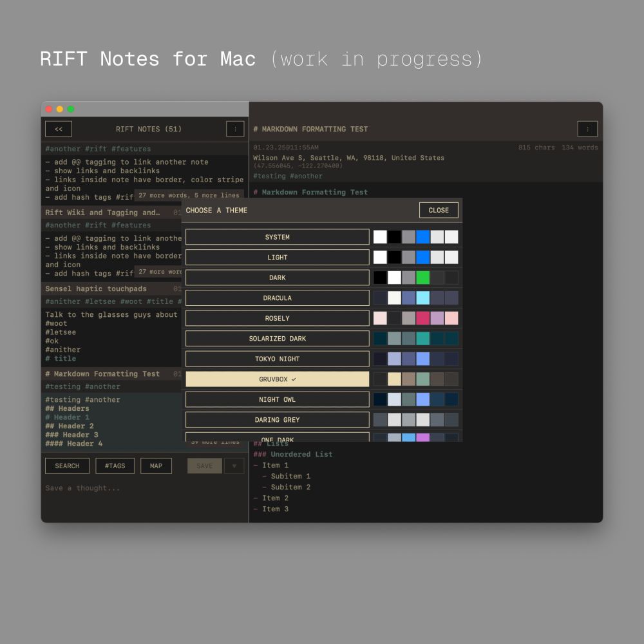
Task: Click the red macOS close window button
Action: coord(49,109)
